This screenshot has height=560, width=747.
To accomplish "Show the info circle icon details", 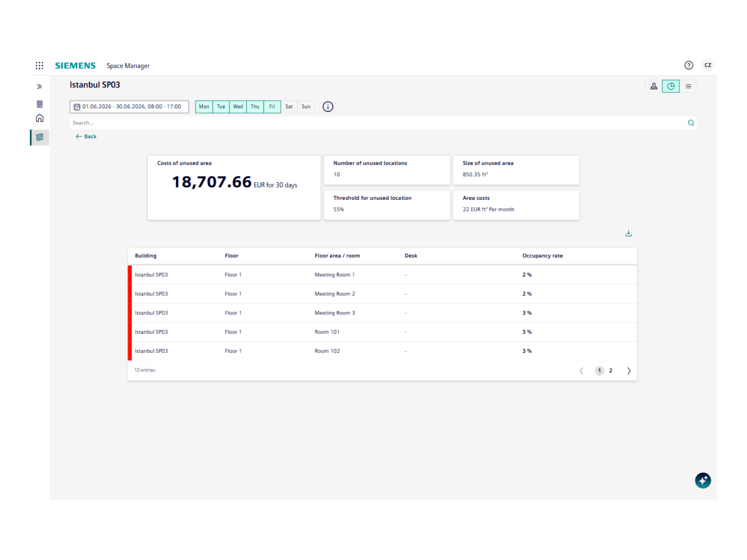I will point(328,107).
